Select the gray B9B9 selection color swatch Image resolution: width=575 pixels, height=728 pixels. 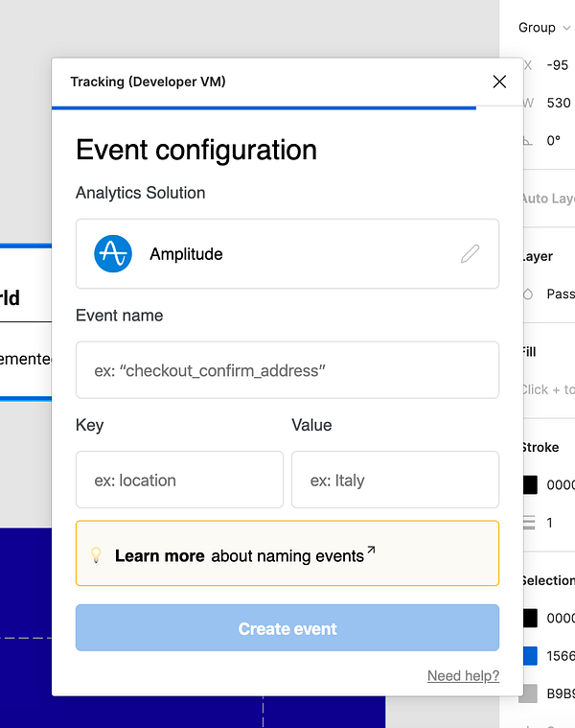coord(530,693)
